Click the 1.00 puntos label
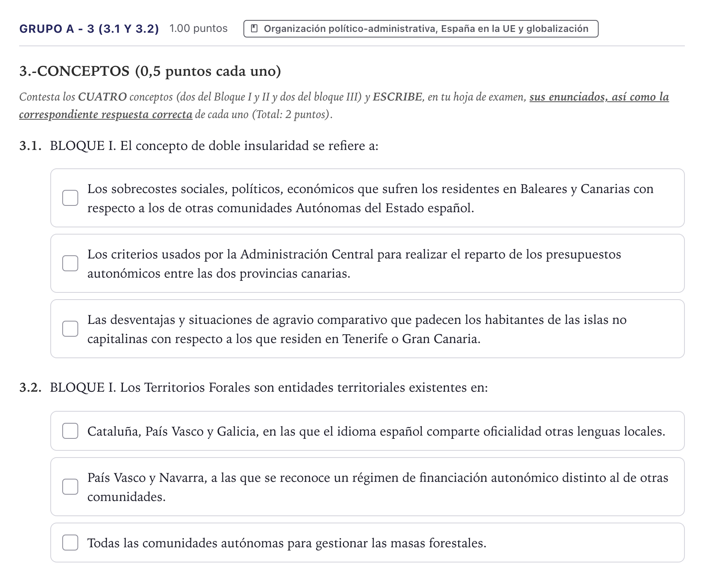This screenshot has height=588, width=704. tap(198, 29)
